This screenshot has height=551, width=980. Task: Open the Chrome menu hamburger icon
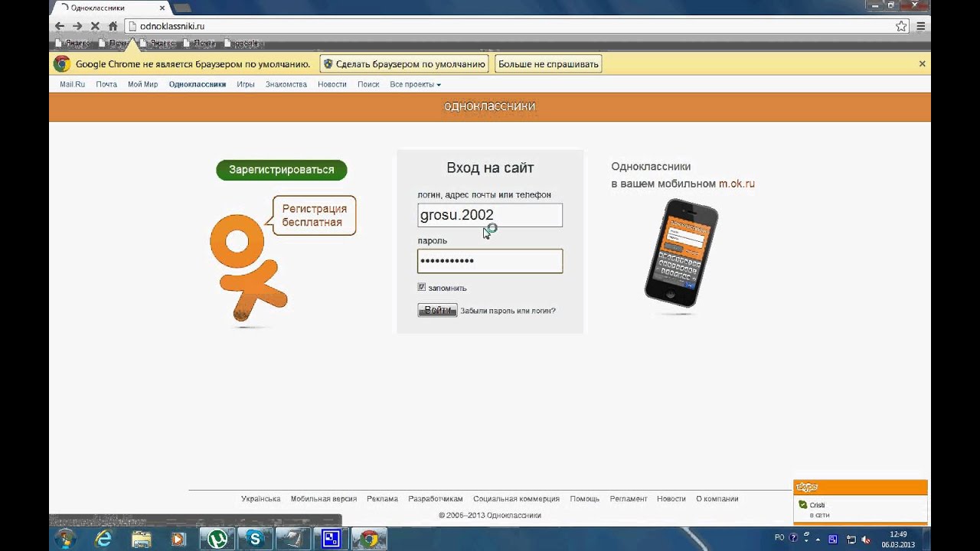921,26
